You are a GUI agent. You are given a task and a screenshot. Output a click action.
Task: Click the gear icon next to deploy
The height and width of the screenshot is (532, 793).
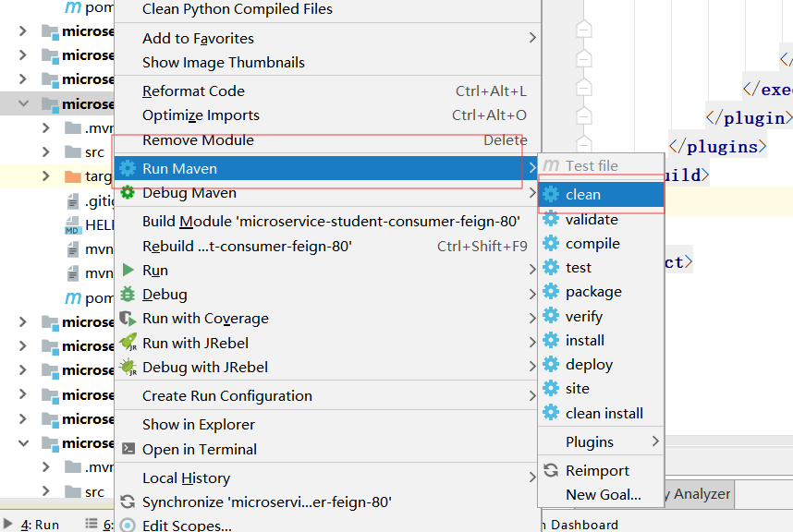point(551,364)
